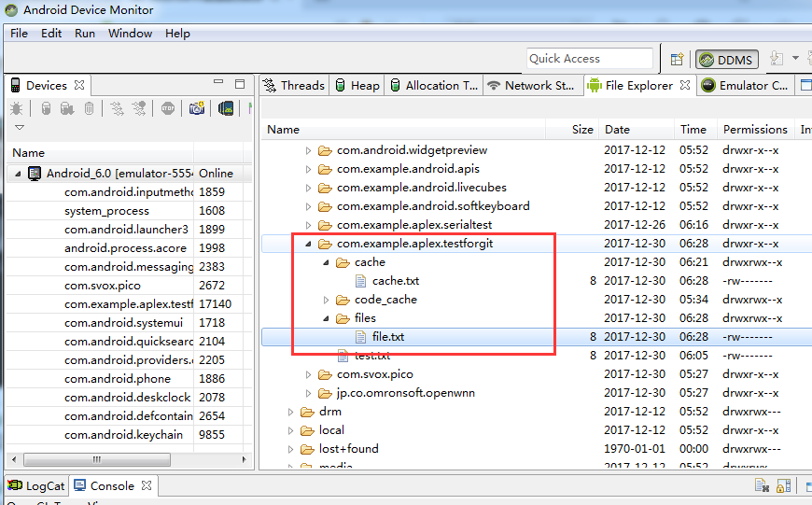Screen dimensions: 812x505
Task: Expand the com.example.android.livecubes folder
Action: pos(308,188)
